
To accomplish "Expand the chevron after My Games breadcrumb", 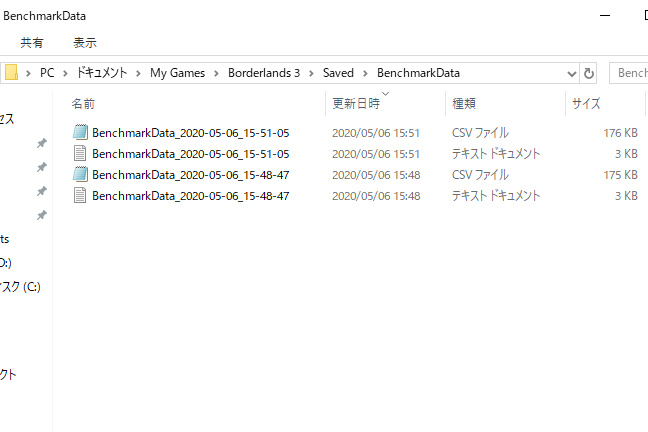I will [217, 73].
